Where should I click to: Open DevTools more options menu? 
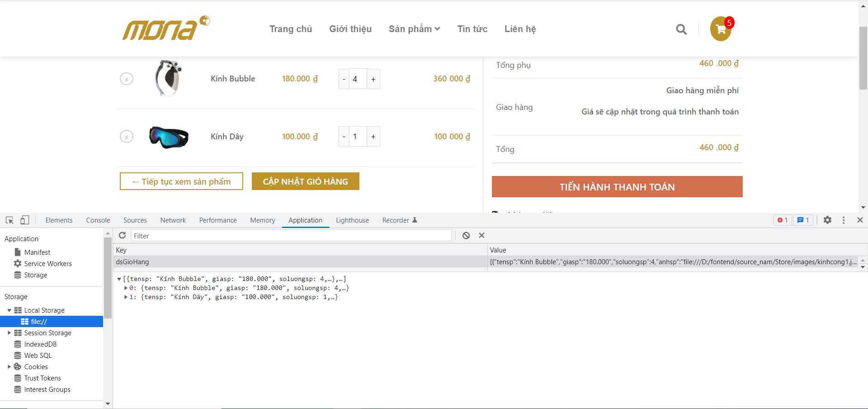[x=844, y=220]
